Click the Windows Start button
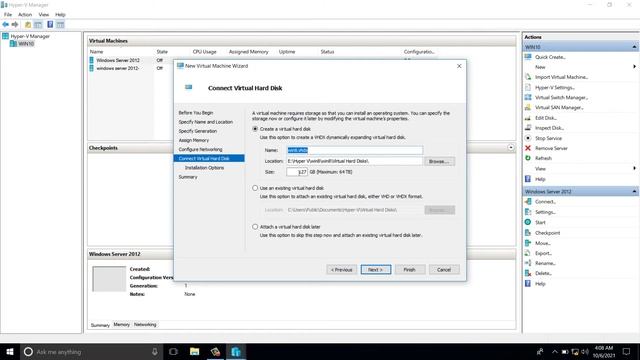The image size is (640, 360). (x=10, y=351)
